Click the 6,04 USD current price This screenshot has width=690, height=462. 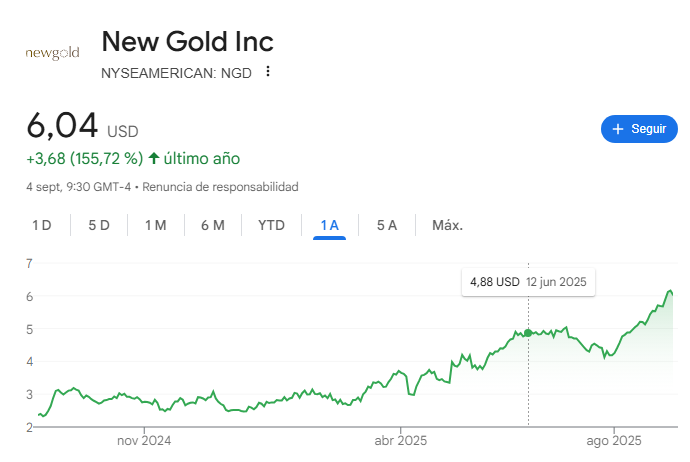click(82, 127)
